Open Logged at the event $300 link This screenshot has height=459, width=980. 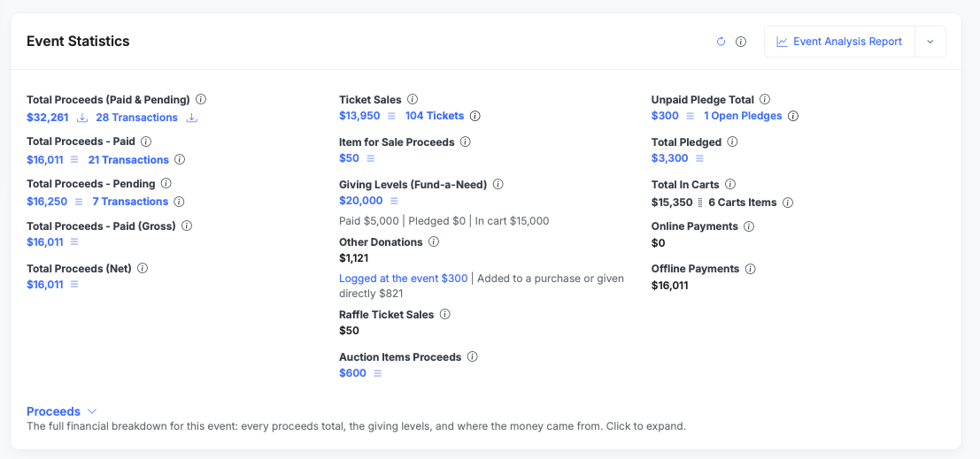click(x=403, y=279)
